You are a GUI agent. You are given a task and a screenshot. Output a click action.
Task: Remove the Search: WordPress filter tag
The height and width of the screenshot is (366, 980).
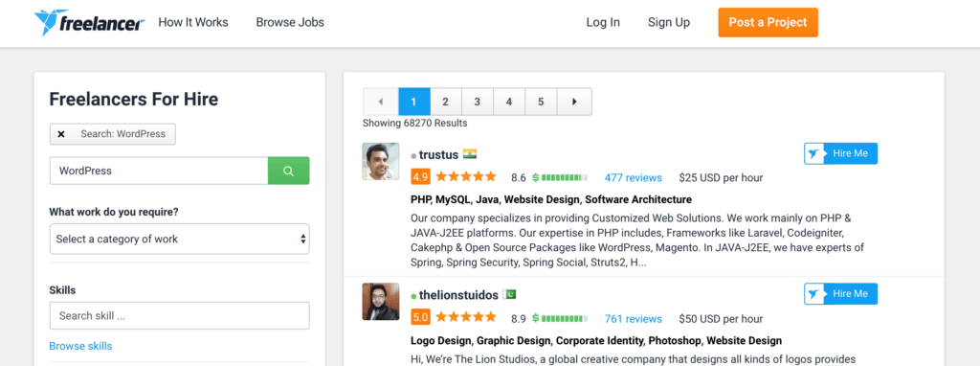pyautogui.click(x=61, y=134)
